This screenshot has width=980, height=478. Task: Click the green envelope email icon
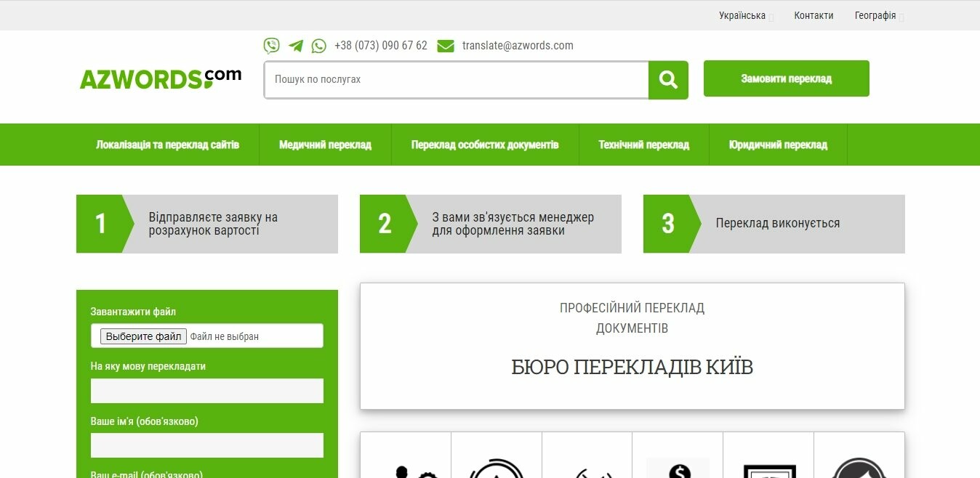coord(446,46)
